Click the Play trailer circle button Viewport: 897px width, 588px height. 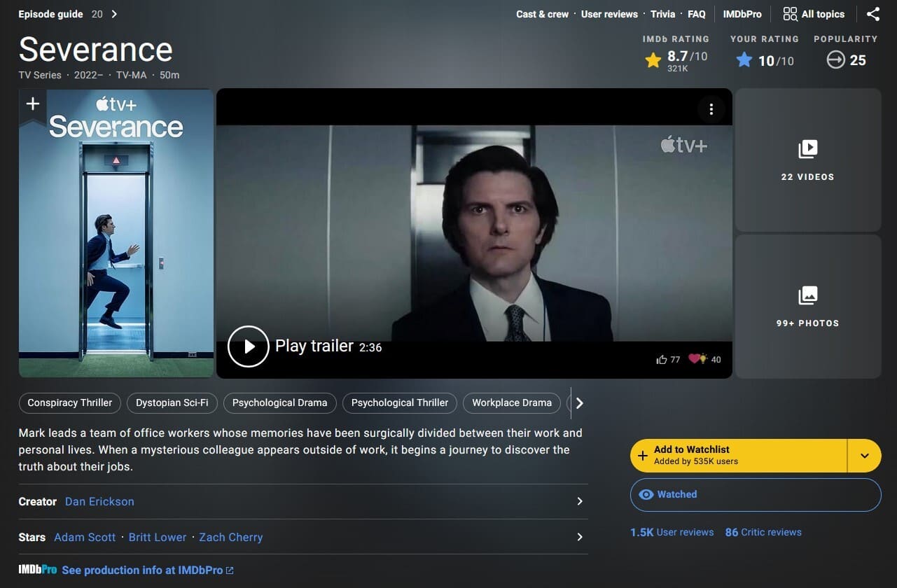tap(248, 346)
